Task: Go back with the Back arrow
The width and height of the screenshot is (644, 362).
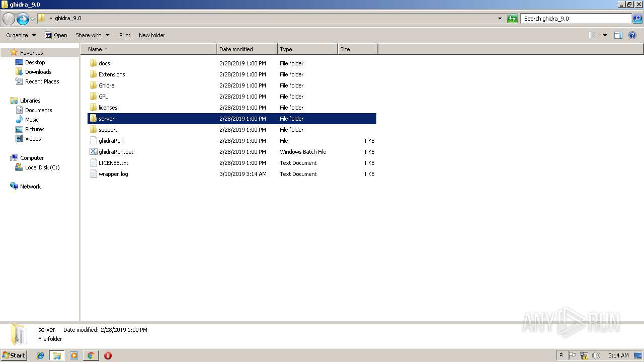Action: tap(9, 19)
